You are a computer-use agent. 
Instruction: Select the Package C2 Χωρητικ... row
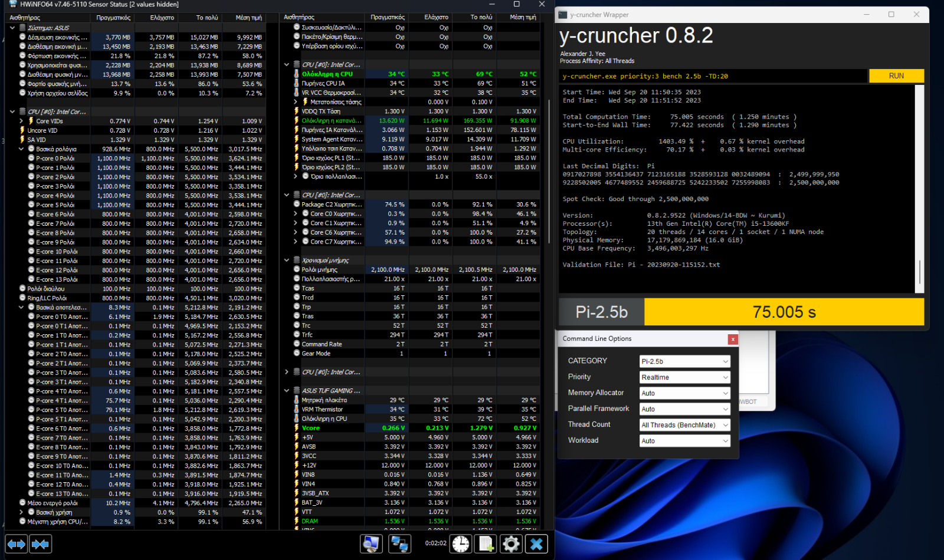(411, 205)
